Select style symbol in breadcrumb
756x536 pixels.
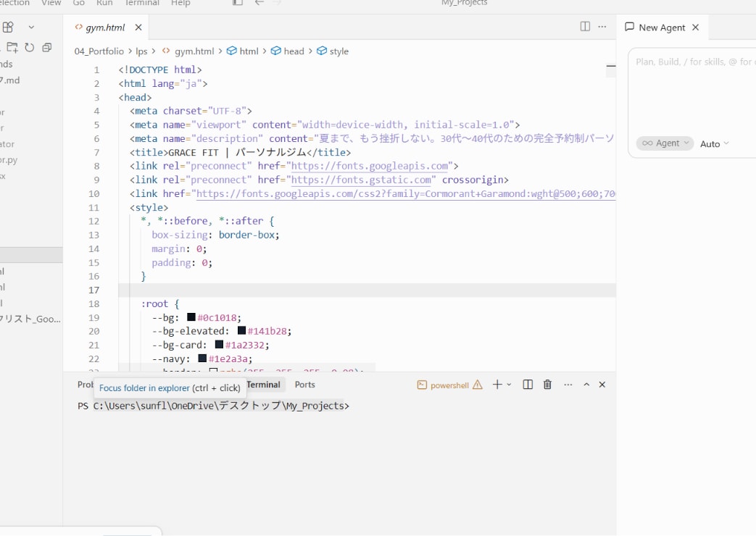tap(339, 51)
